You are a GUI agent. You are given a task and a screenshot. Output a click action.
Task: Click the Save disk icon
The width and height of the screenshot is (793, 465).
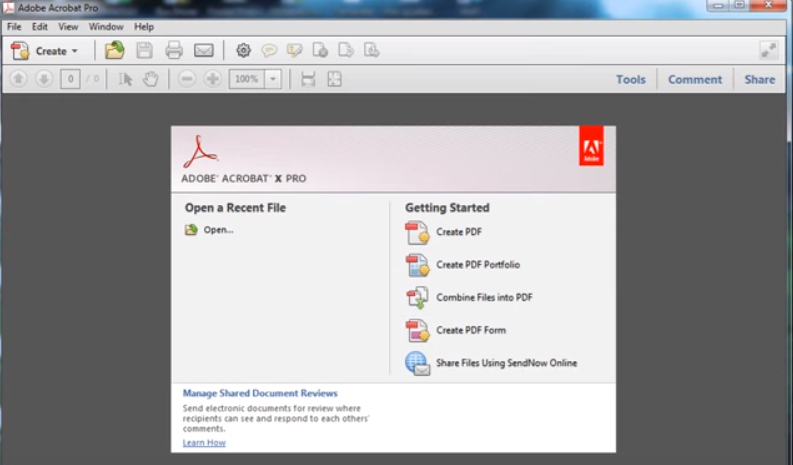pos(144,50)
